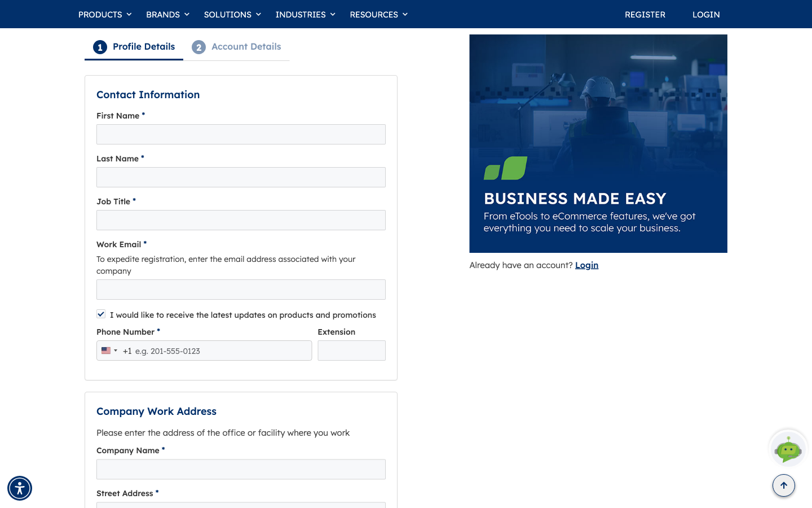This screenshot has width=812, height=508.
Task: Click into the Phone Number field
Action: 204,351
